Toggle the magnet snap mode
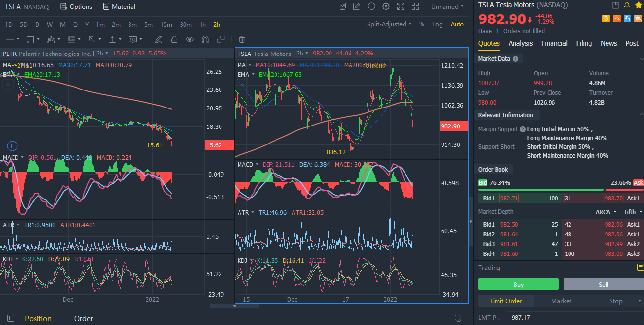This screenshot has height=325, width=644. pyautogui.click(x=205, y=39)
